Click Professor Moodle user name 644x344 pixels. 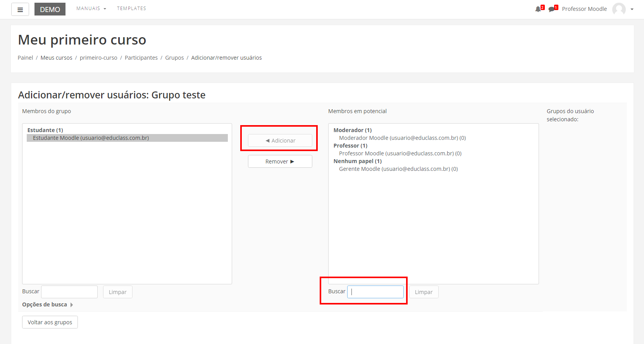point(584,9)
